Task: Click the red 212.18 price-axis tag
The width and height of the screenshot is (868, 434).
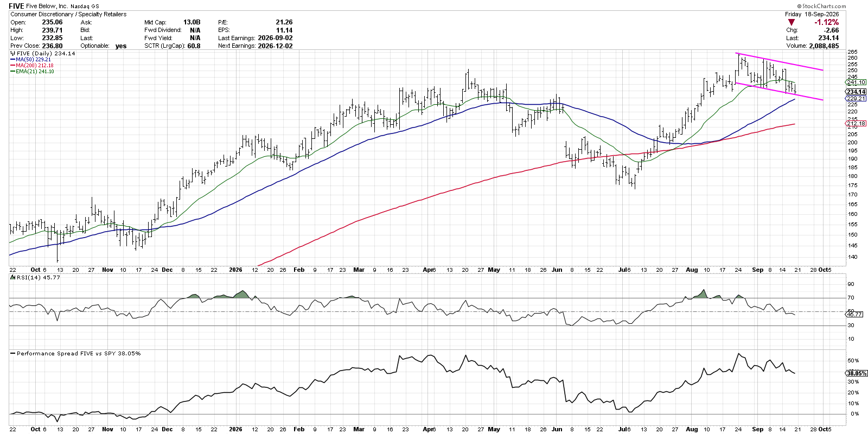Action: tap(857, 124)
